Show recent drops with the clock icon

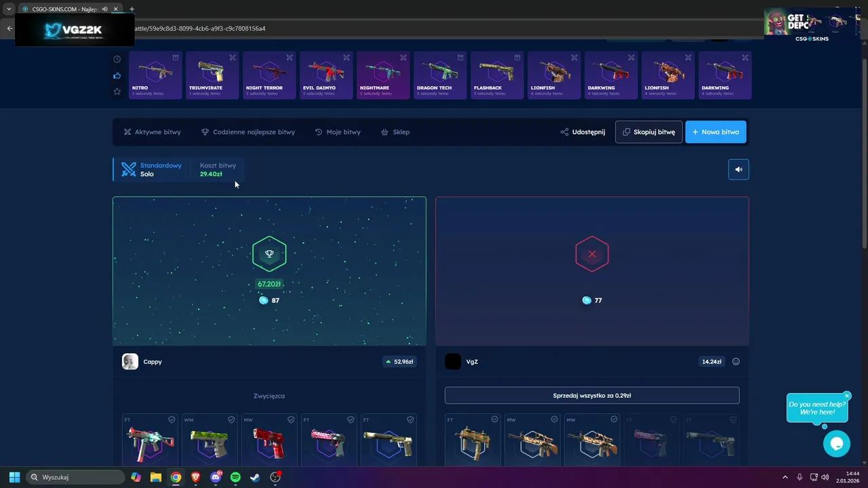pyautogui.click(x=117, y=60)
